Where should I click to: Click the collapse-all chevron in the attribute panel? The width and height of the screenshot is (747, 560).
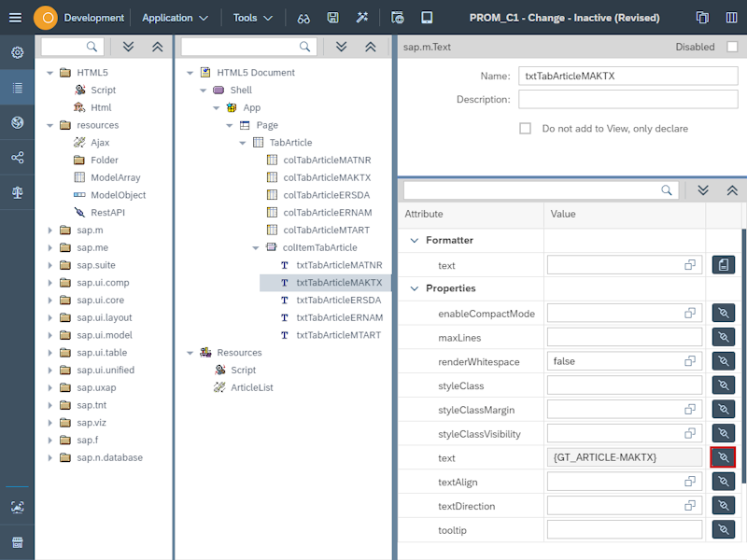click(x=731, y=190)
